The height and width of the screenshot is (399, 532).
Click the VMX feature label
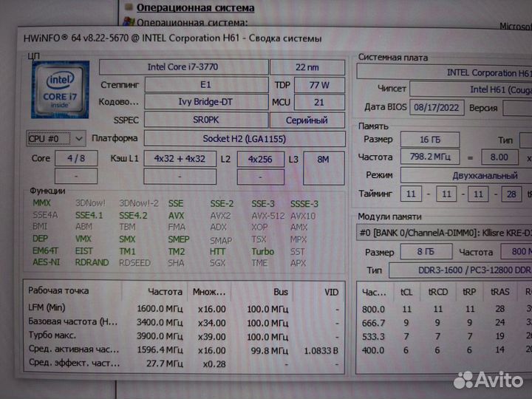coord(83,239)
